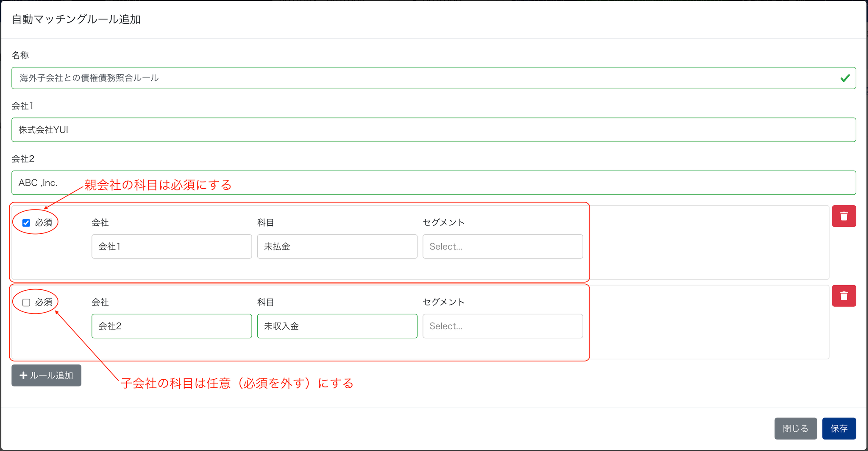The height and width of the screenshot is (451, 868).
Task: Click the ルール追加 button
Action: click(x=47, y=375)
